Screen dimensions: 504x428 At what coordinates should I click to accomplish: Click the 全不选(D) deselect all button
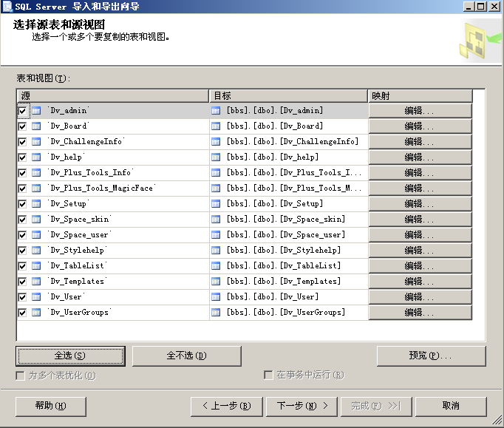pos(187,356)
